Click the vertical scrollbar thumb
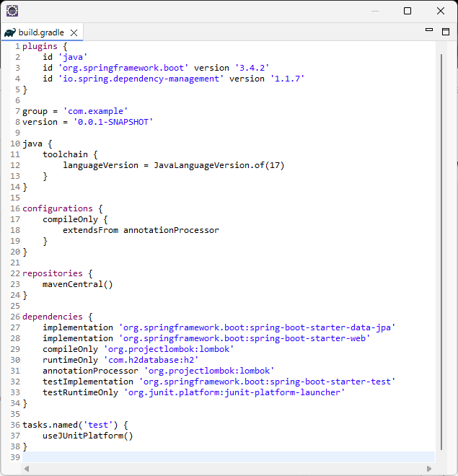 point(441,252)
